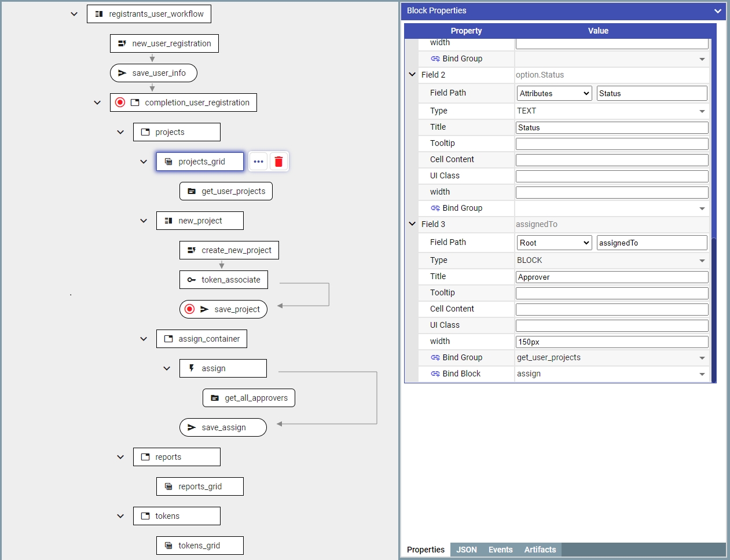This screenshot has height=560, width=730.
Task: Open the three-dot options menu for projects_grid
Action: pos(258,162)
